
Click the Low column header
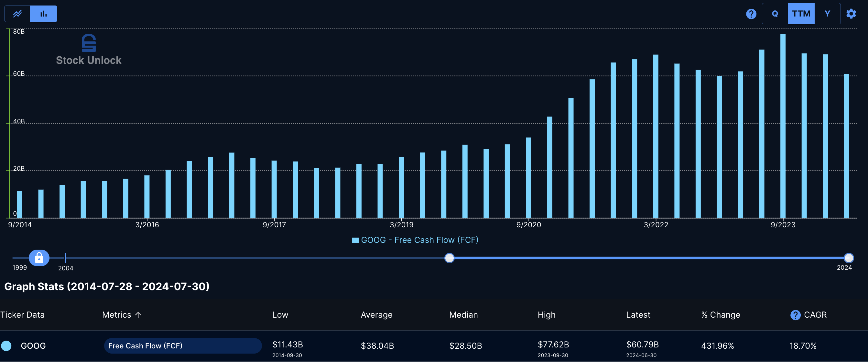(280, 315)
